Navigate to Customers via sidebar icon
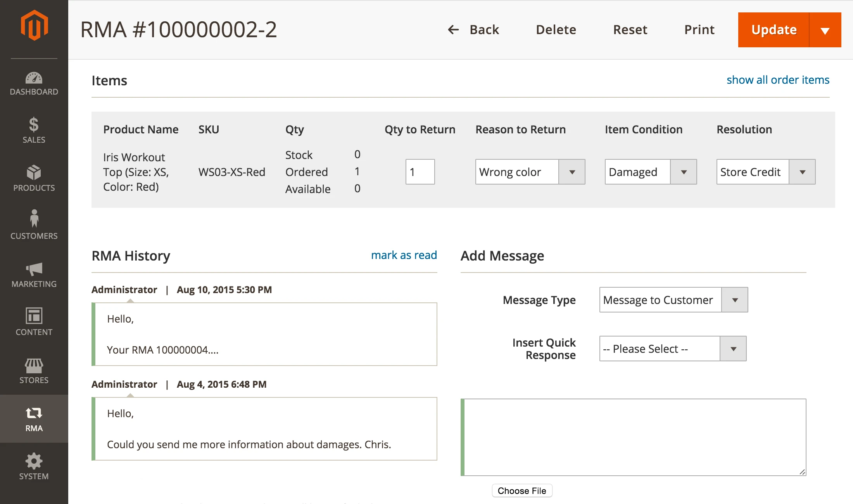 [34, 225]
